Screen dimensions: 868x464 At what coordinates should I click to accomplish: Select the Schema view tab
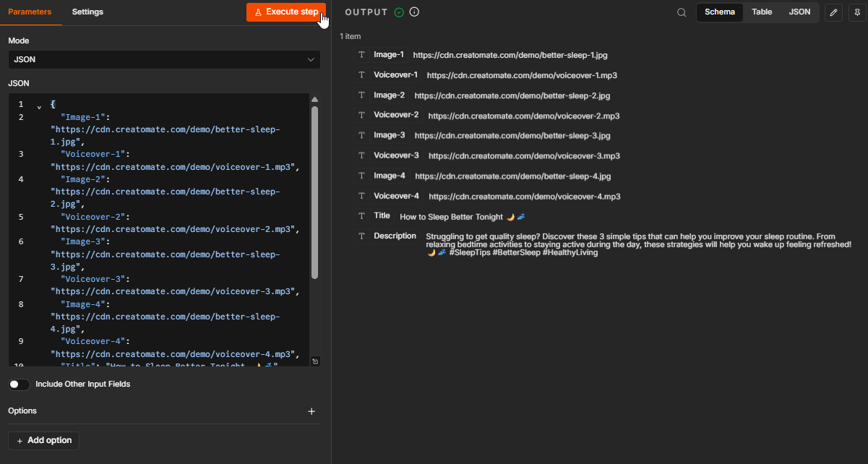point(720,12)
